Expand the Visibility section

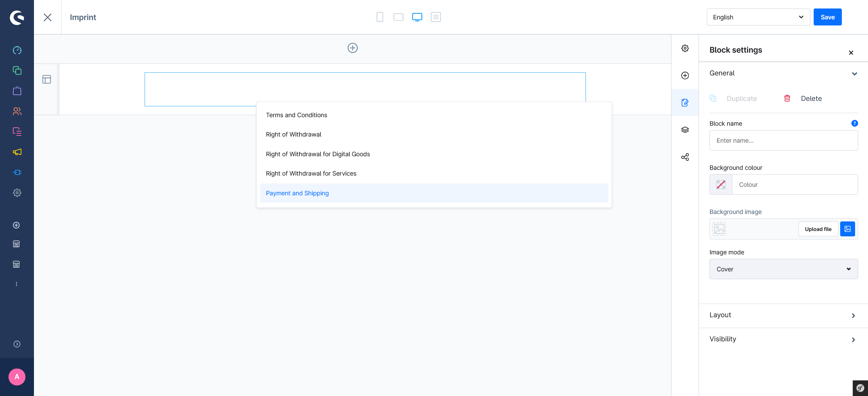[x=783, y=339]
